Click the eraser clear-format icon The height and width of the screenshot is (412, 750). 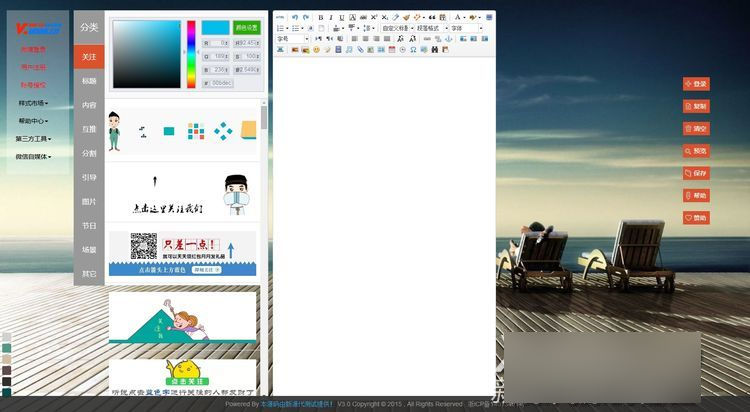396,17
